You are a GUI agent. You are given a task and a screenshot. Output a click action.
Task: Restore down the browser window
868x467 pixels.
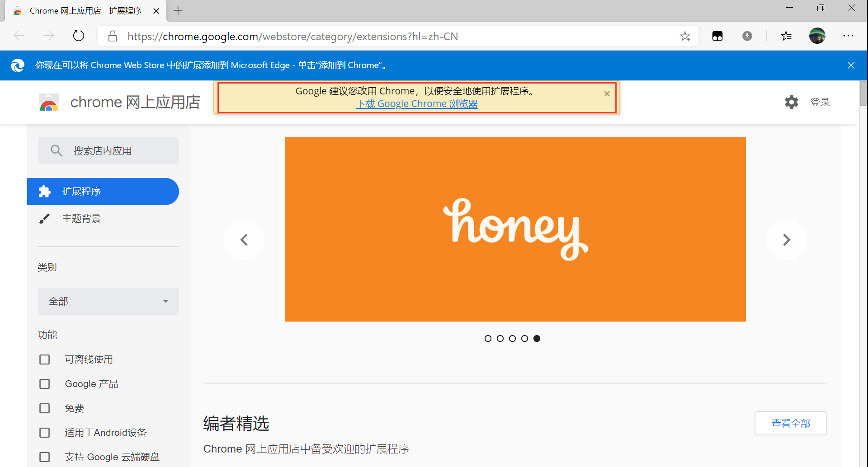pos(821,8)
